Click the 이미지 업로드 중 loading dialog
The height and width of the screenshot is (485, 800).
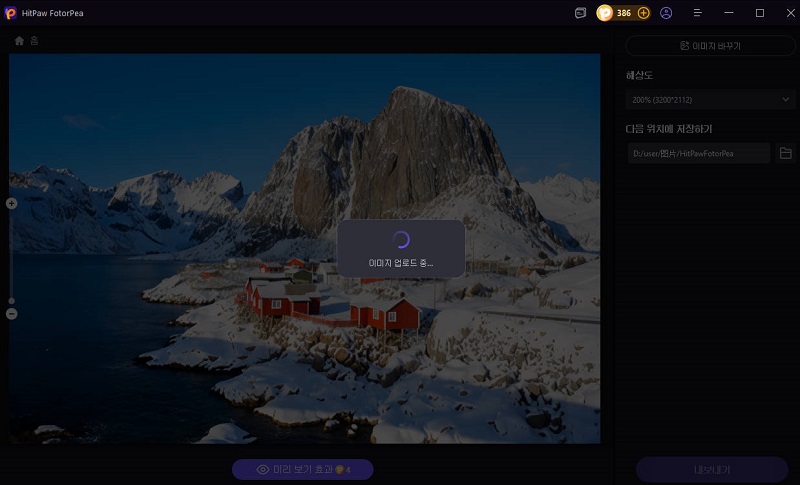401,249
